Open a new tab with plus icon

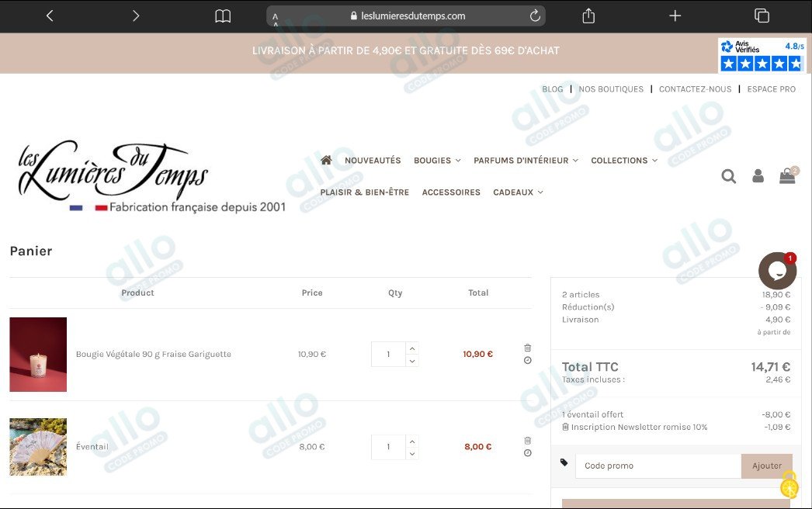point(675,16)
